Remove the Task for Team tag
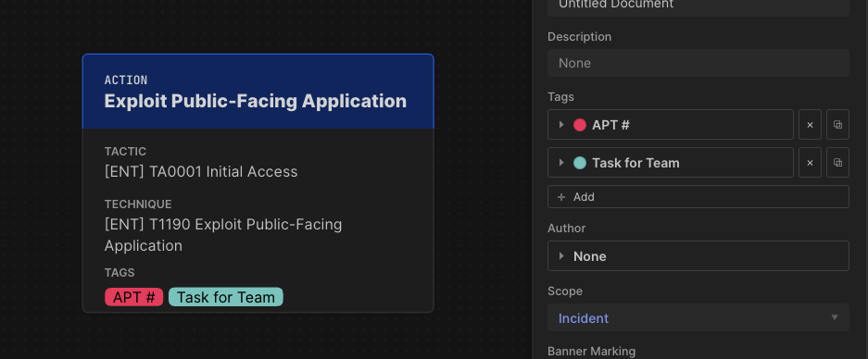868x359 pixels. (x=810, y=163)
